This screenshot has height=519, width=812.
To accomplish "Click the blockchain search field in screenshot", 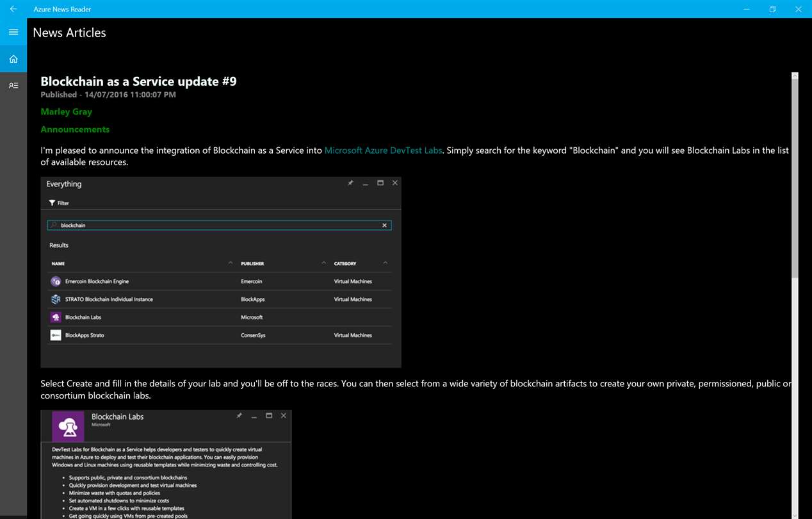I will [219, 226].
